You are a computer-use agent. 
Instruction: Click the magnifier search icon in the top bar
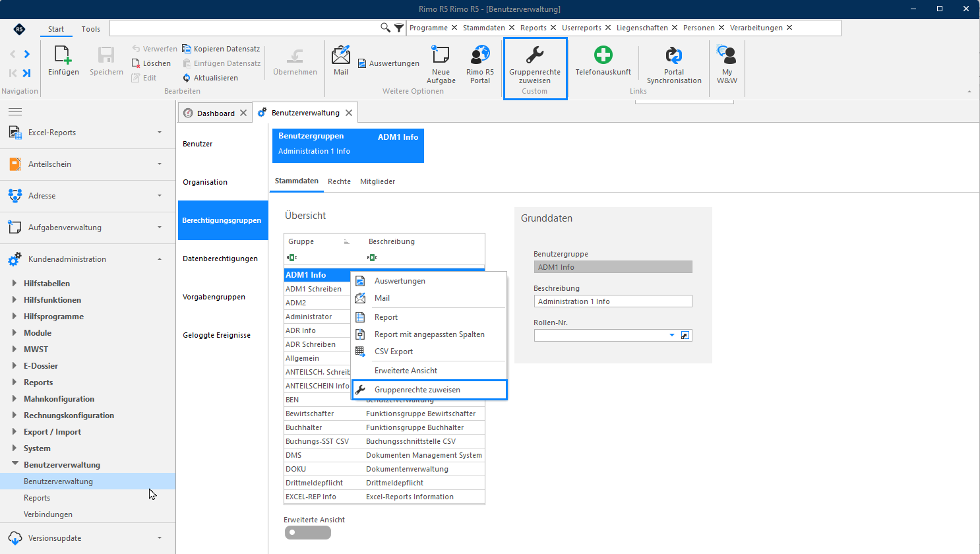[386, 28]
